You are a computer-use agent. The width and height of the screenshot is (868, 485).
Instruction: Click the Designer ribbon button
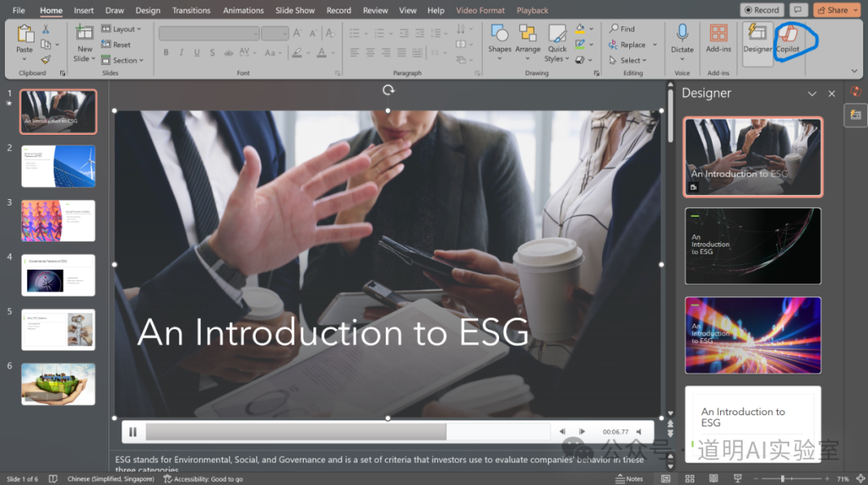pyautogui.click(x=757, y=37)
